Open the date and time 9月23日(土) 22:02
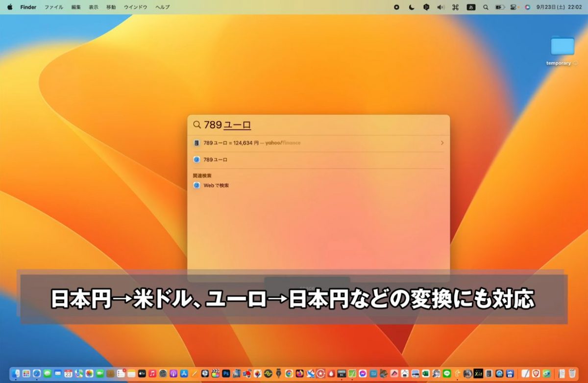Image resolution: width=588 pixels, height=383 pixels. point(559,7)
